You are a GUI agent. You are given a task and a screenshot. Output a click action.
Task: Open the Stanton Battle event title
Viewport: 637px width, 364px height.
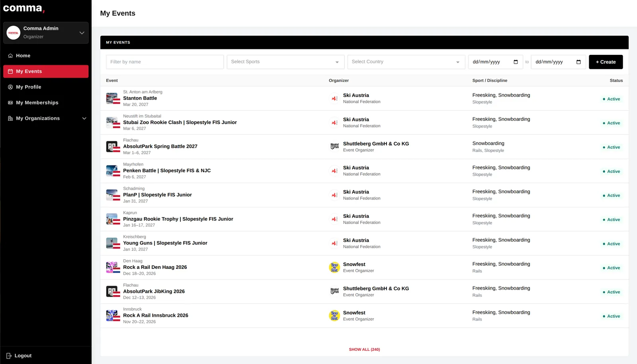(140, 98)
